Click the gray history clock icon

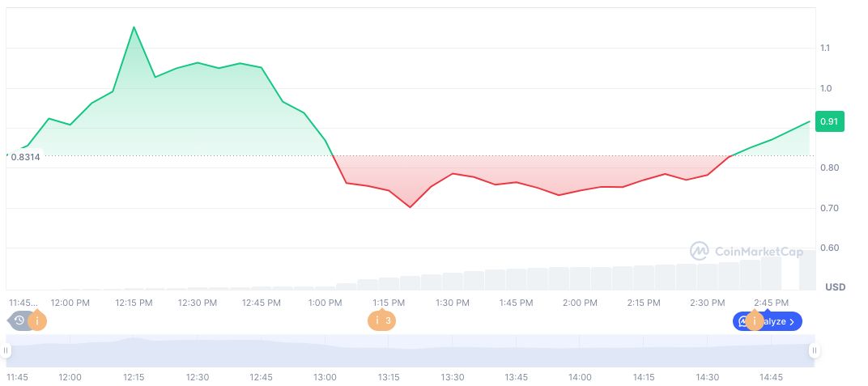point(19,320)
